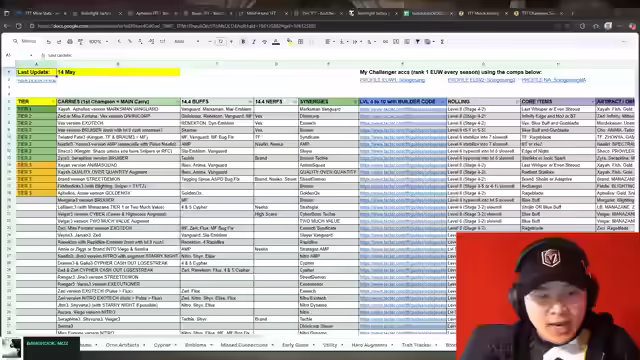Image resolution: width=640 pixels, height=360 pixels.
Task: Open the PROFILE EUW1 link
Action: click(392, 80)
